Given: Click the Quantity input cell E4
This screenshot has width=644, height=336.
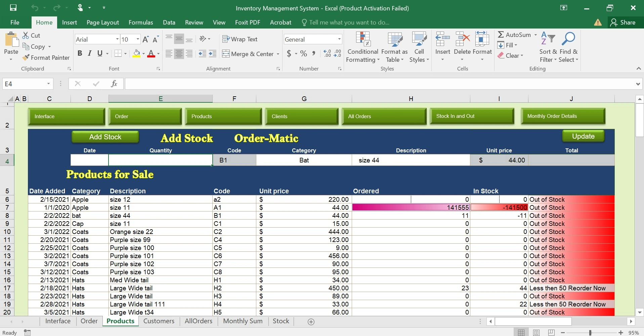Looking at the screenshot, I should (x=160, y=160).
